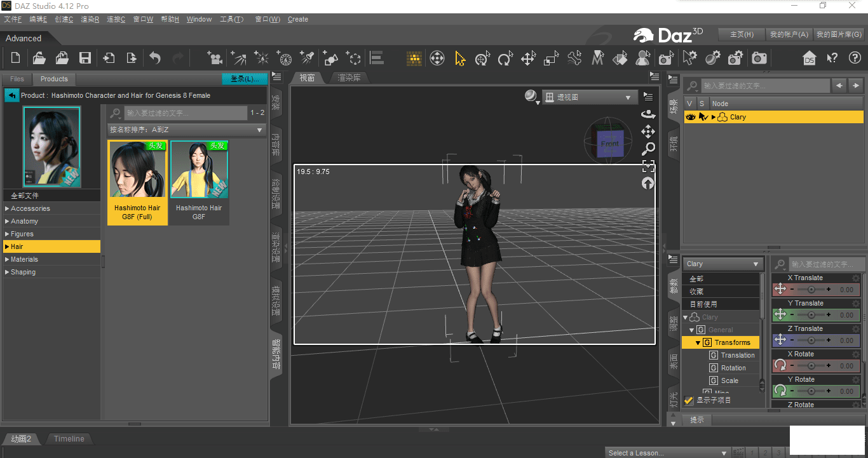Click the 主页(H) button

(742, 34)
